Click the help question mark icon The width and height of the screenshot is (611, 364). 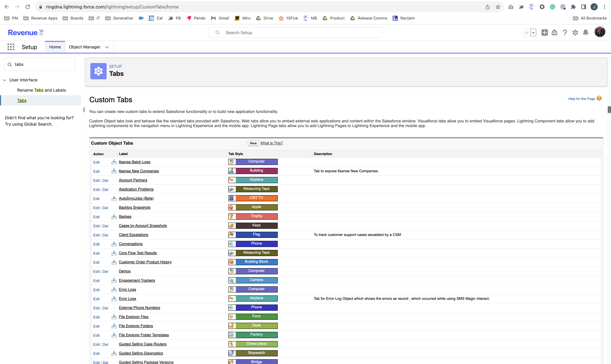point(565,32)
